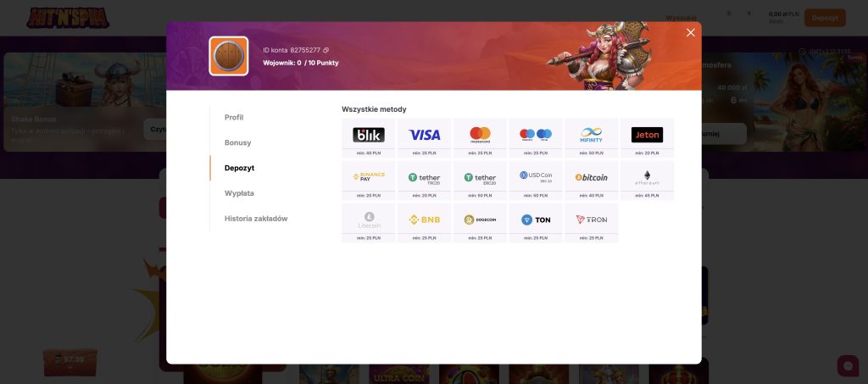Select the Mastercard payment option
This screenshot has width=868, height=384.
480,138
